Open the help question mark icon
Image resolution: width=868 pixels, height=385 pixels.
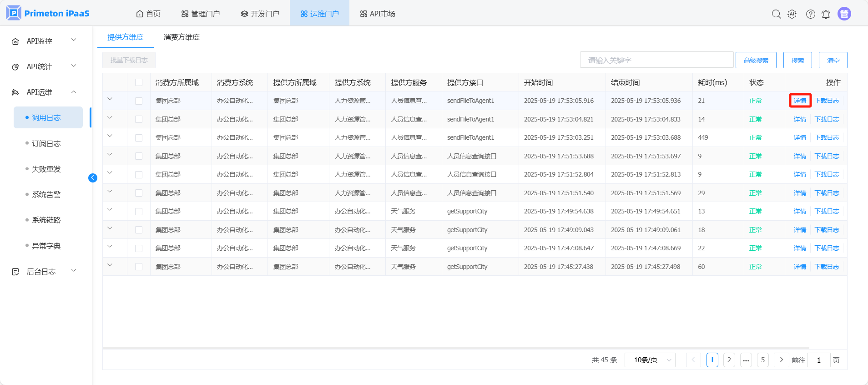(x=810, y=14)
